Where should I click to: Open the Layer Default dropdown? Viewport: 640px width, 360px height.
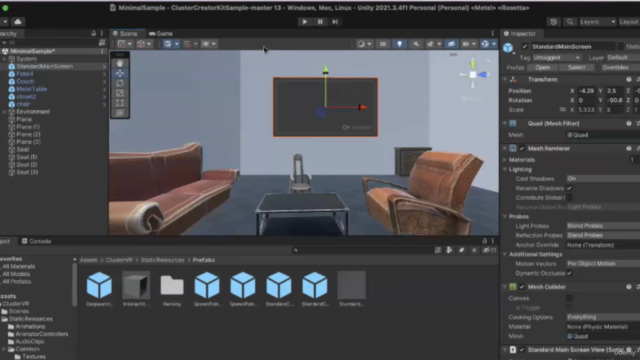tap(623, 58)
